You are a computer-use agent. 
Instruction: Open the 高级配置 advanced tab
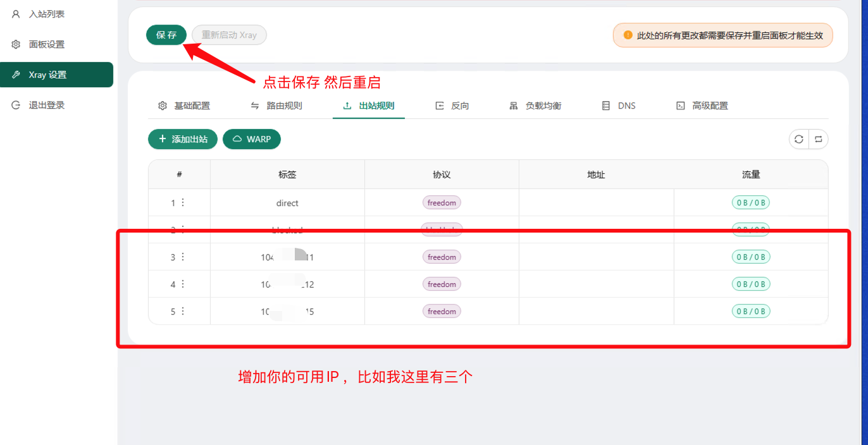coord(702,106)
